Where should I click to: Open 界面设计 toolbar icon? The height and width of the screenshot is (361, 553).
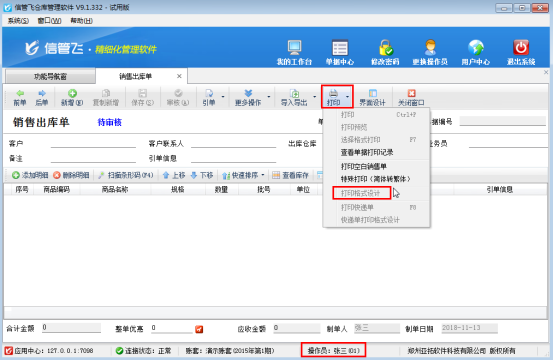(372, 93)
